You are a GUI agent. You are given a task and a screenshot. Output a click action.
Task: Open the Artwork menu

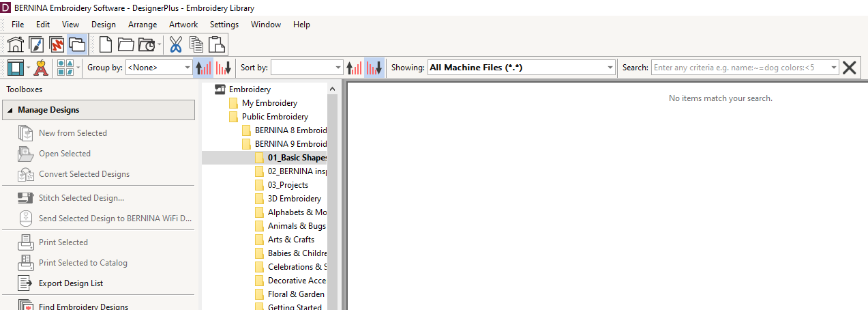pos(183,25)
